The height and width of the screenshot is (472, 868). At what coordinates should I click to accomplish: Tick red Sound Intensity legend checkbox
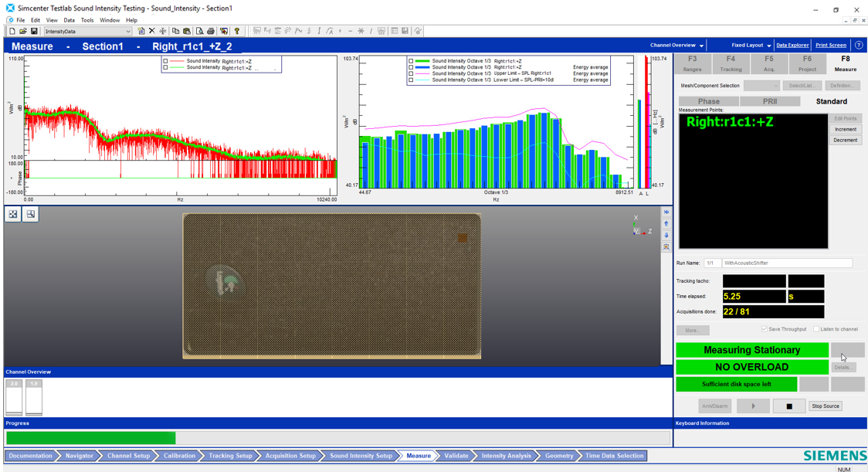click(x=165, y=61)
